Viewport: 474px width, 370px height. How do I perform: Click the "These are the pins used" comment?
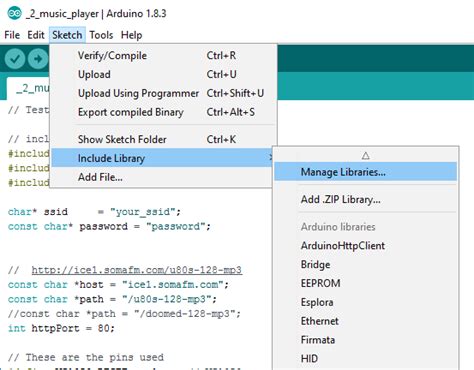coord(86,357)
